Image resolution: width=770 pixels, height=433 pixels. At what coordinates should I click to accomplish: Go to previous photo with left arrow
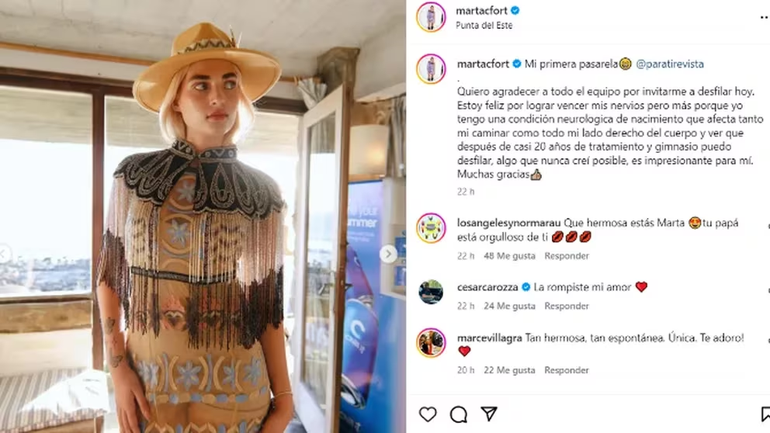(x=4, y=254)
